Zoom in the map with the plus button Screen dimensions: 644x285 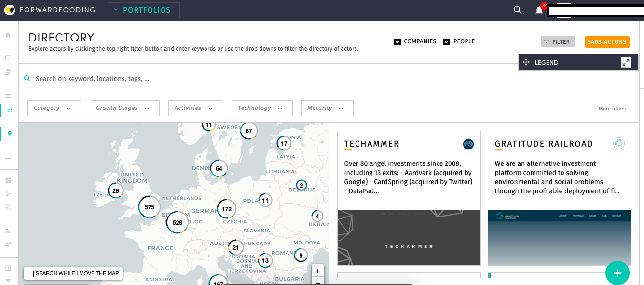coord(317,271)
